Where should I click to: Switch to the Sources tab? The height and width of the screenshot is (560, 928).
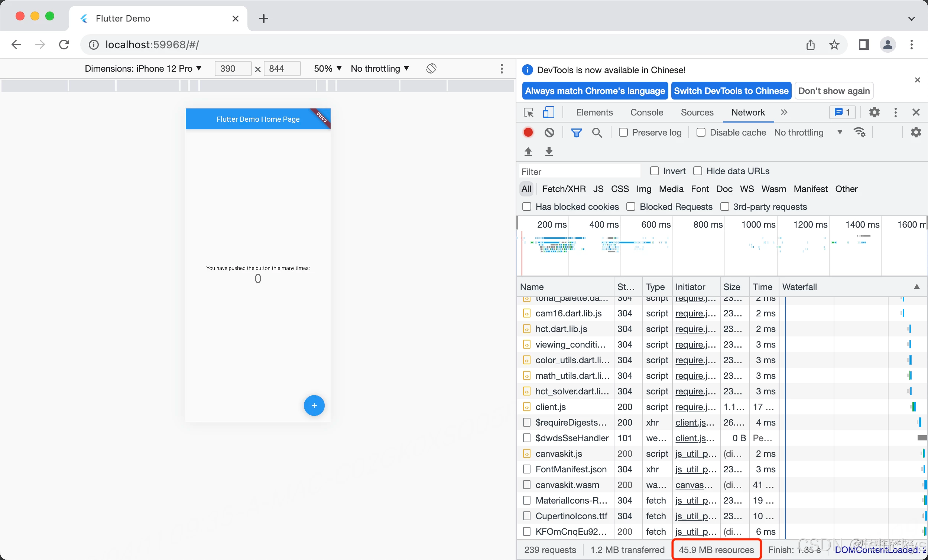click(697, 112)
